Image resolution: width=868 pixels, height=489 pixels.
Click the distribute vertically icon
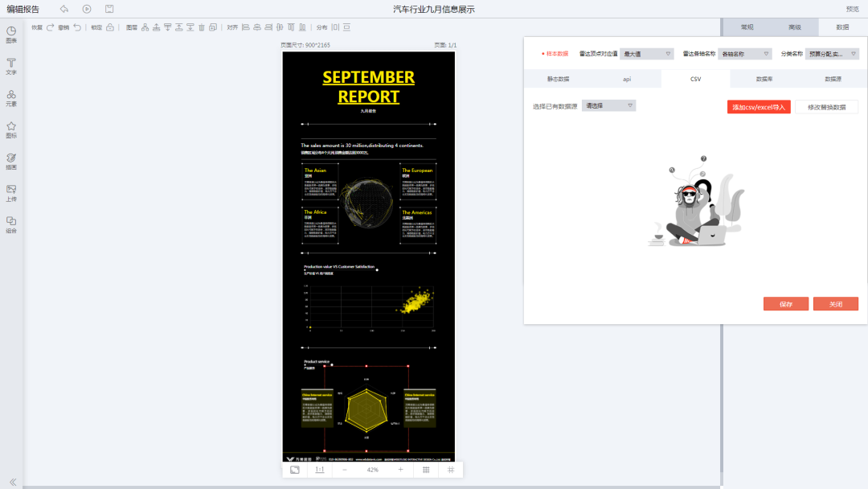point(347,27)
